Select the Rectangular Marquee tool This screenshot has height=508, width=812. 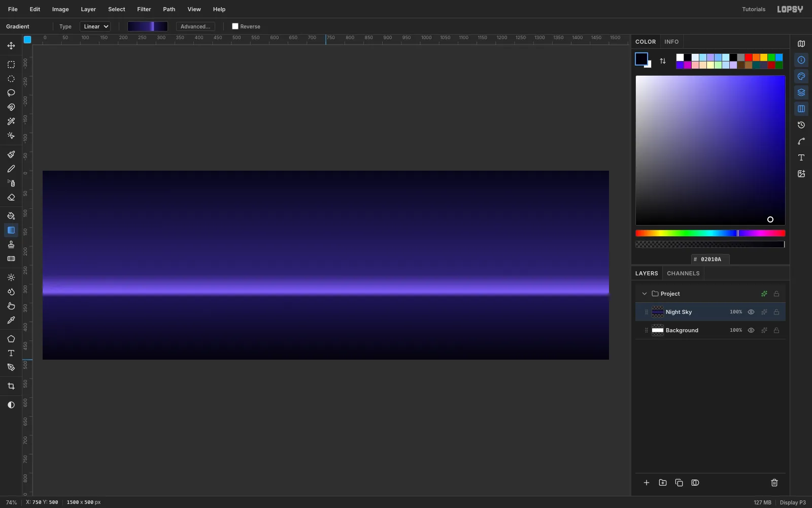point(11,65)
